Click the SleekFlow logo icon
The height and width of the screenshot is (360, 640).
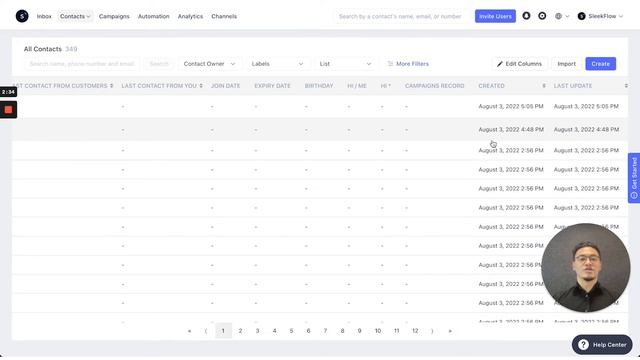[22, 16]
